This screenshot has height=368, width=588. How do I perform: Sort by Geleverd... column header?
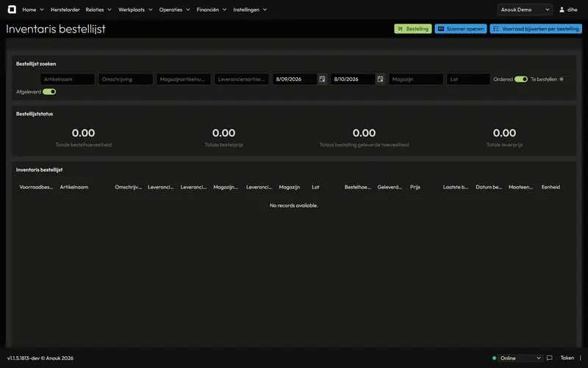coord(390,187)
